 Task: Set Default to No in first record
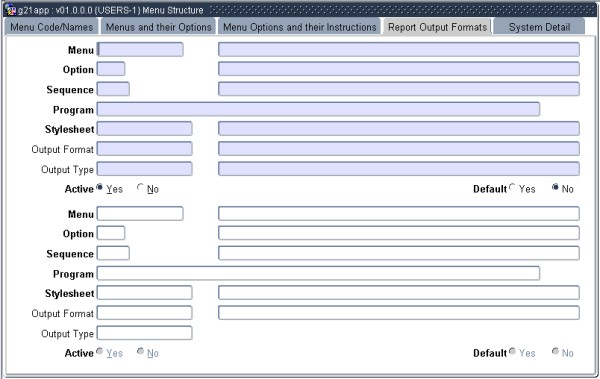(x=555, y=187)
